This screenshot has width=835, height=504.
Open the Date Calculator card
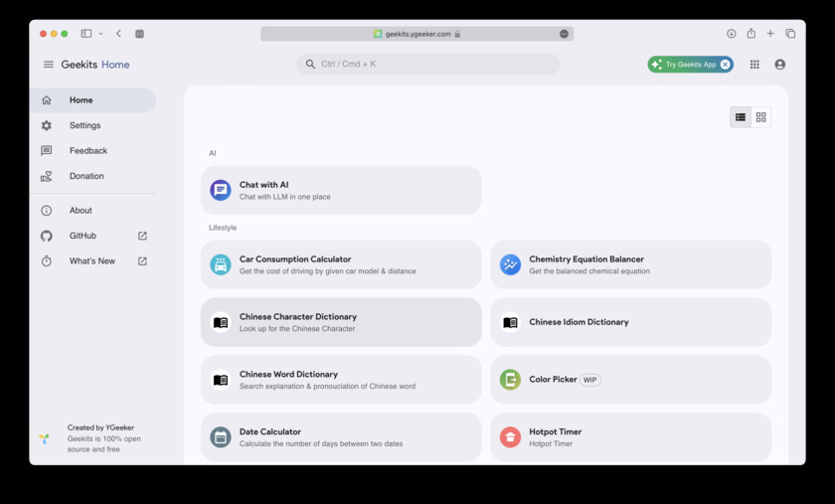click(x=341, y=437)
